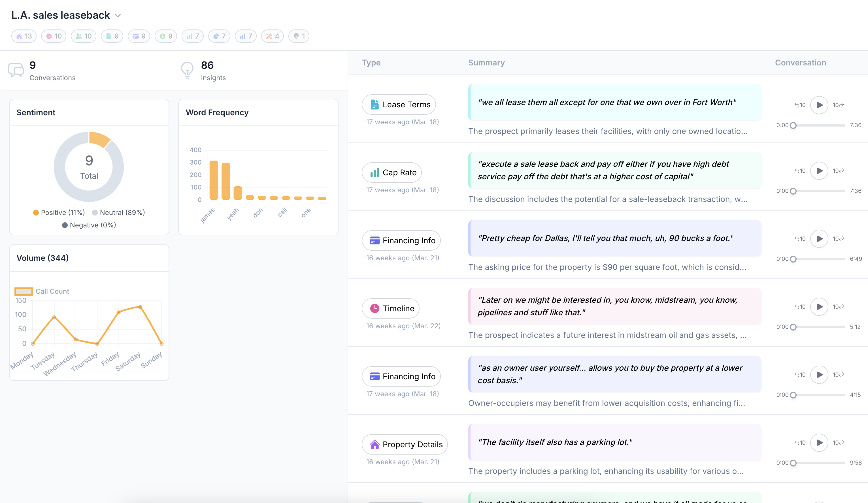
Task: Click the dollar sign filter chip
Action: coord(166,36)
